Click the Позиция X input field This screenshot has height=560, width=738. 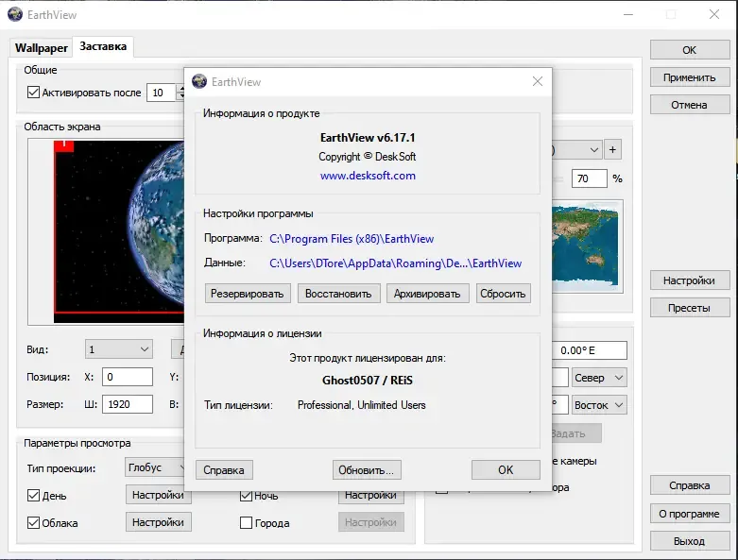click(127, 377)
